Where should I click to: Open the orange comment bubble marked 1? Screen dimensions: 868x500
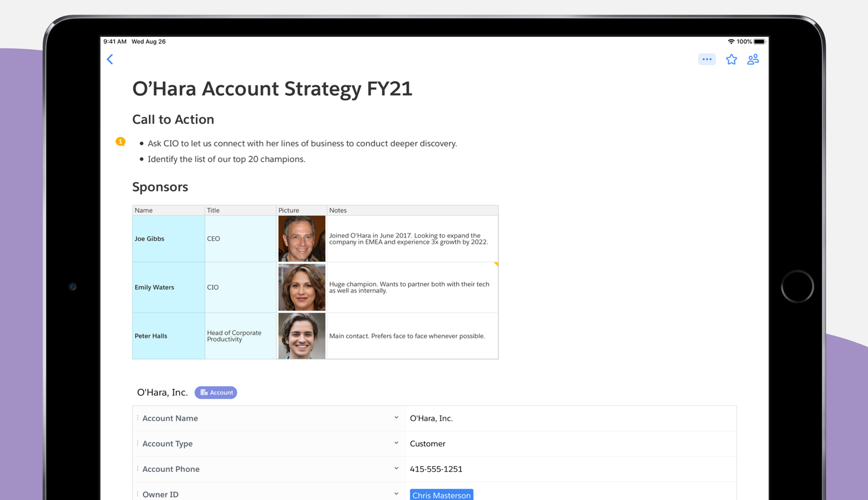click(120, 142)
